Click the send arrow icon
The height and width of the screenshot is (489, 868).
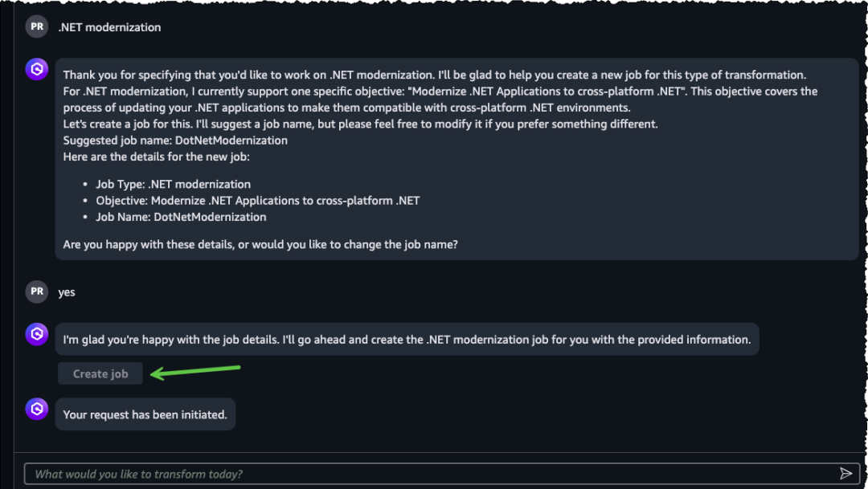[x=845, y=474]
